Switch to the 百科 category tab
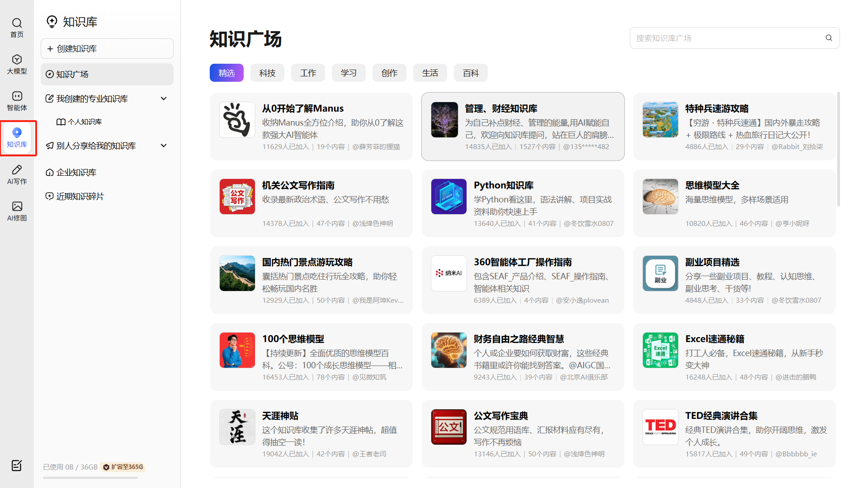 [471, 73]
